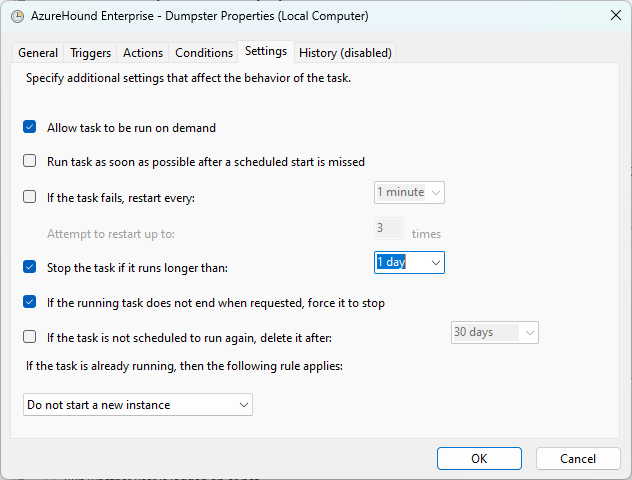The image size is (632, 480).
Task: Open the History (disabled) tab
Action: [345, 53]
